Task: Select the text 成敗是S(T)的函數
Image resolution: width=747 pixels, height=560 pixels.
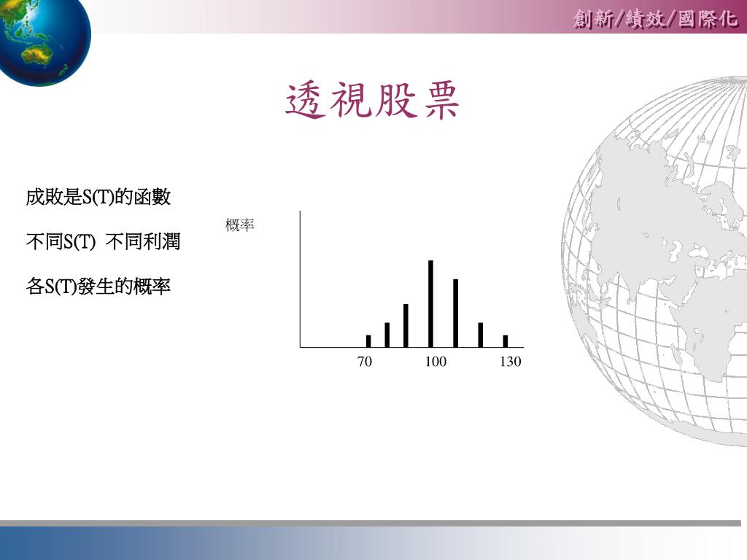Action: pos(98,197)
